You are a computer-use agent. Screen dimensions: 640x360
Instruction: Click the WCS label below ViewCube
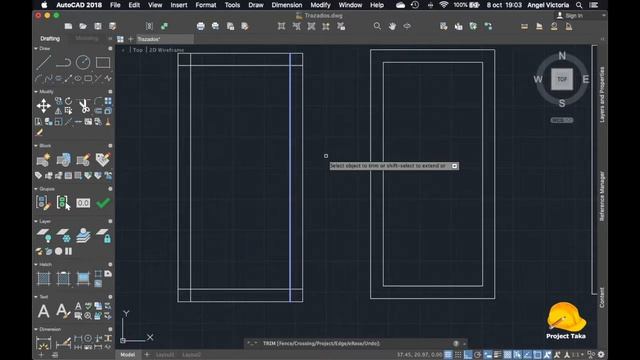pyautogui.click(x=562, y=120)
